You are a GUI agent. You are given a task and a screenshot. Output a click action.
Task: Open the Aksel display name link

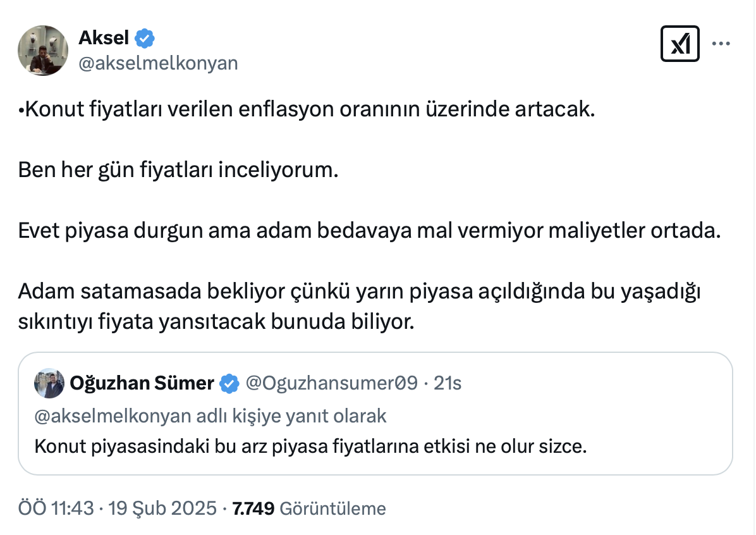[x=104, y=39]
